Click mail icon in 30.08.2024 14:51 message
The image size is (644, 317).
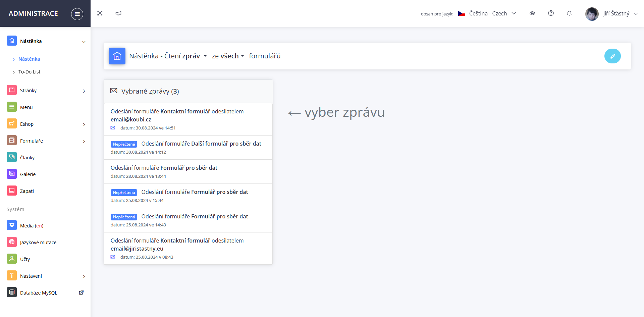(x=113, y=128)
